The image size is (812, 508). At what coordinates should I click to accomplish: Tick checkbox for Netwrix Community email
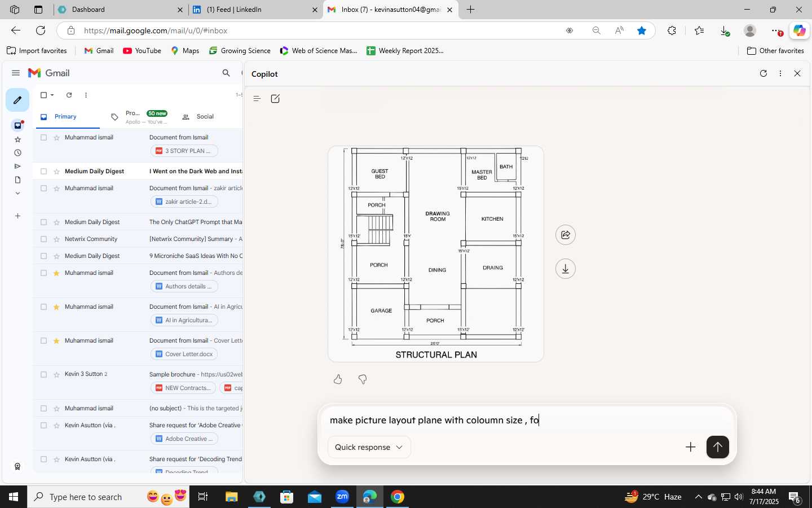pos(43,239)
